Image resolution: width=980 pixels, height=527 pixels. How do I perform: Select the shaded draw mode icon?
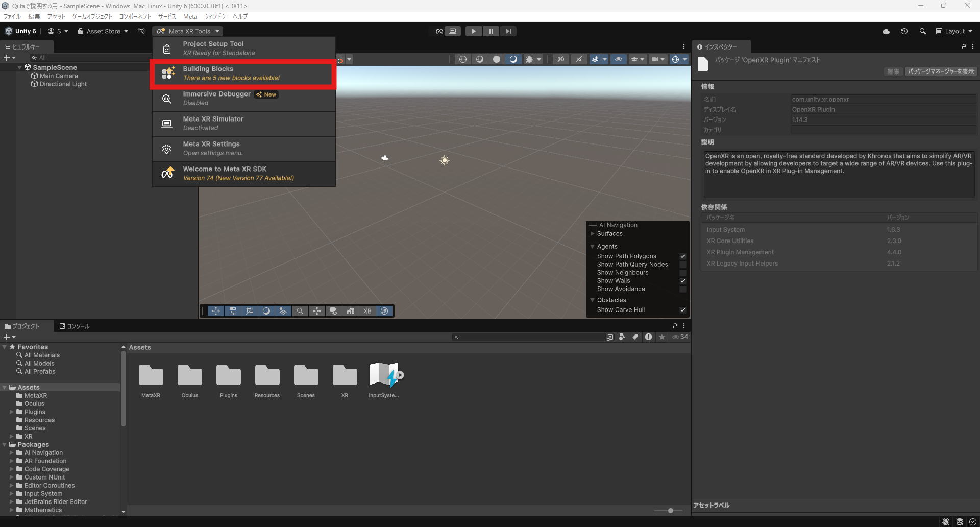click(x=513, y=59)
